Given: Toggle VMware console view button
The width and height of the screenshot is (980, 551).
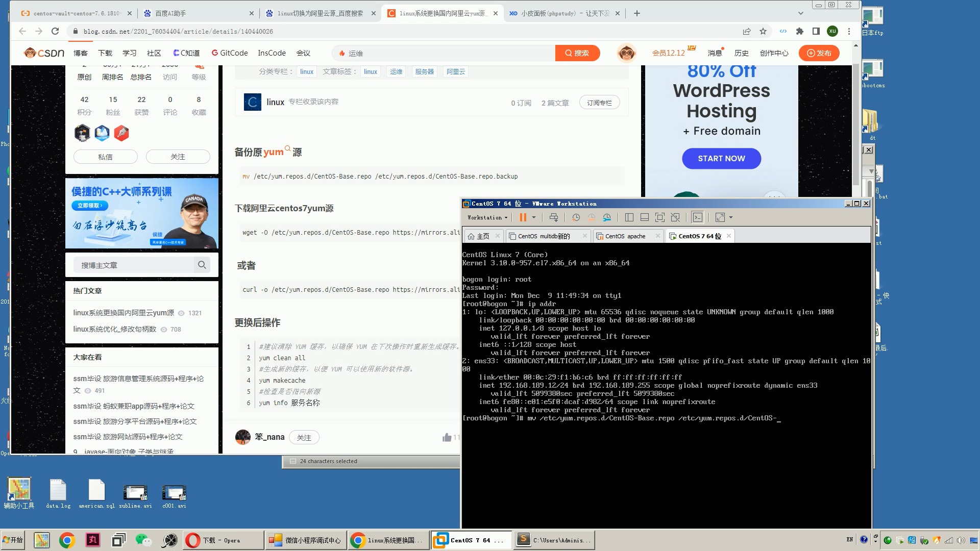Looking at the screenshot, I should click(697, 217).
